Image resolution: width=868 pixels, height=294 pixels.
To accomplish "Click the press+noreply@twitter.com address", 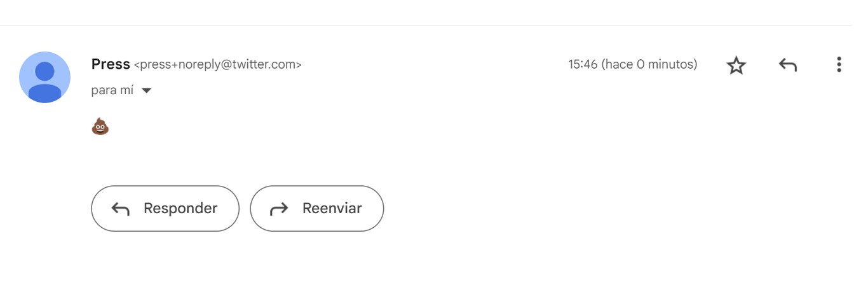I will 218,64.
